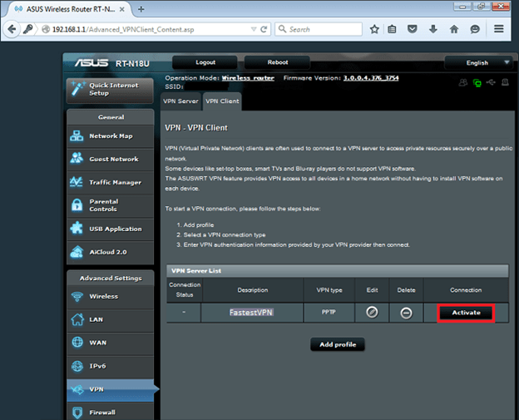519x420 pixels.
Task: Open Traffic Manager in sidebar
Action: coord(111,182)
